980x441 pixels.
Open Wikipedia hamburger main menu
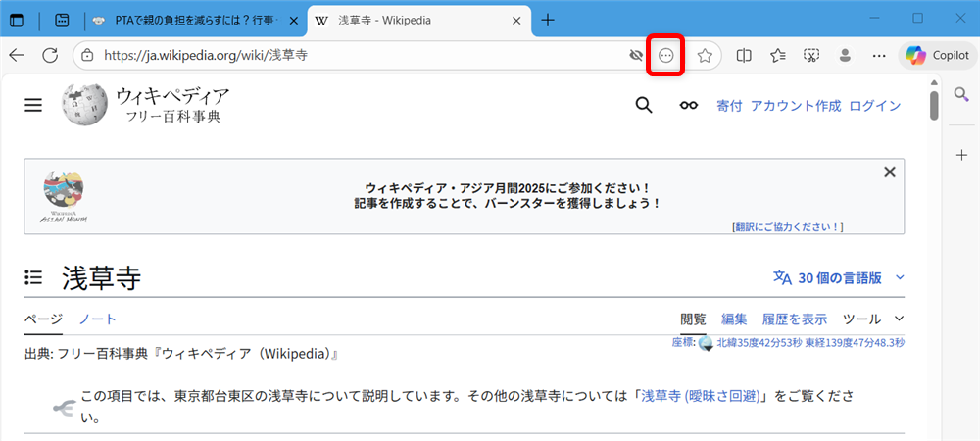(x=33, y=105)
